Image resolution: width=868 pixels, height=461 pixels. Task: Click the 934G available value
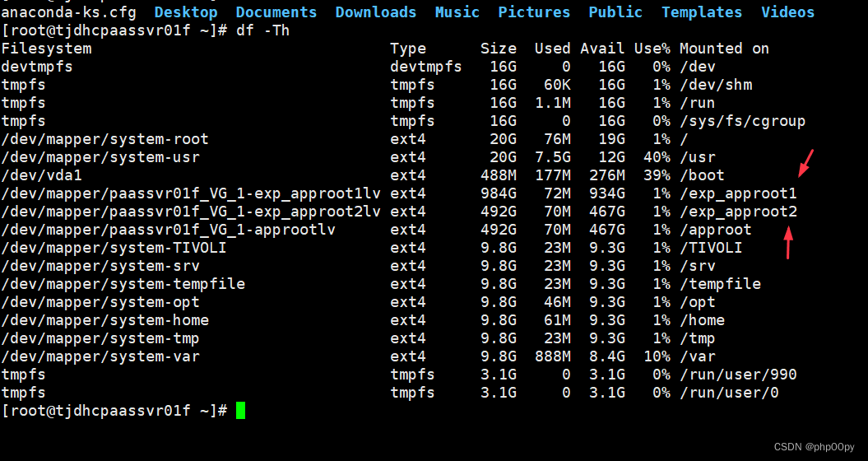(606, 193)
